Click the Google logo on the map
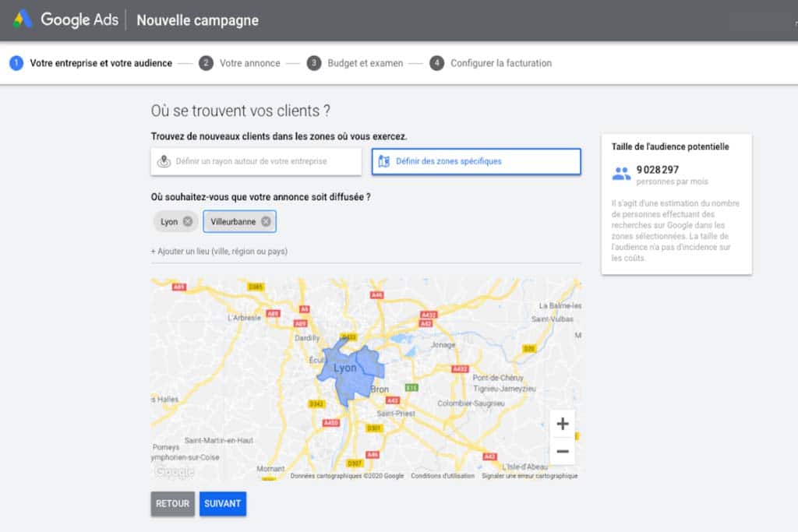The image size is (798, 532). (174, 471)
